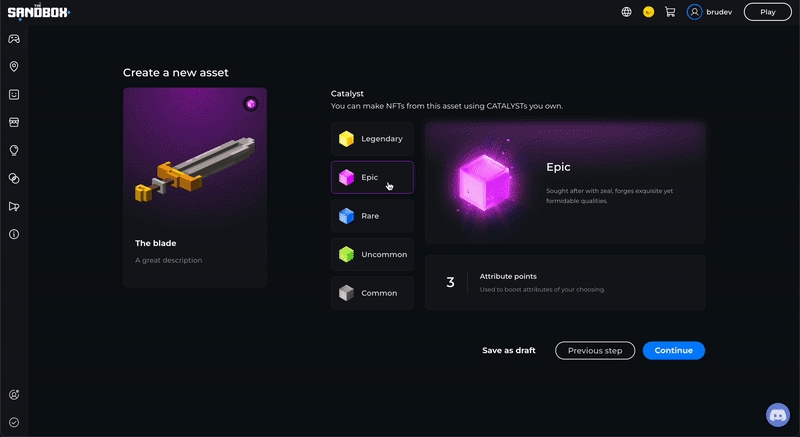
Task: Go back with Previous step button
Action: [x=595, y=351]
